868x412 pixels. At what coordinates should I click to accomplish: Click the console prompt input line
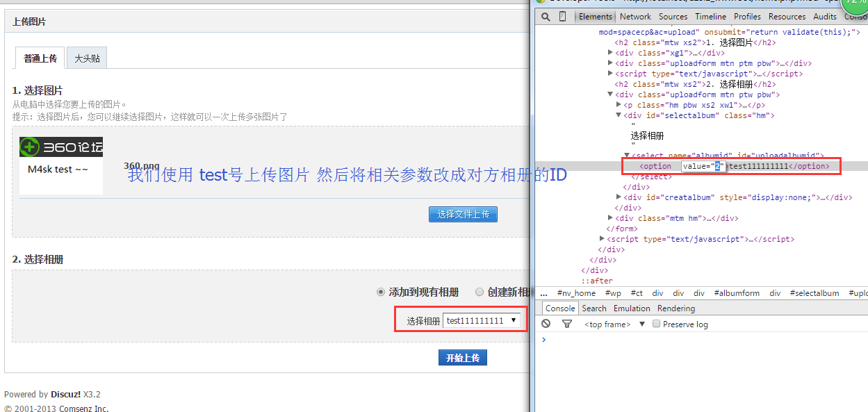702,340
